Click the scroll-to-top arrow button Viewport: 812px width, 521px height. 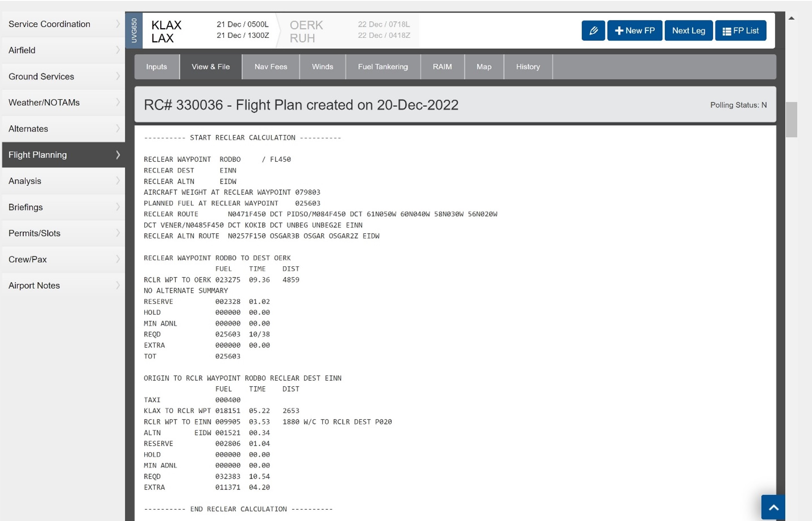coord(773,507)
